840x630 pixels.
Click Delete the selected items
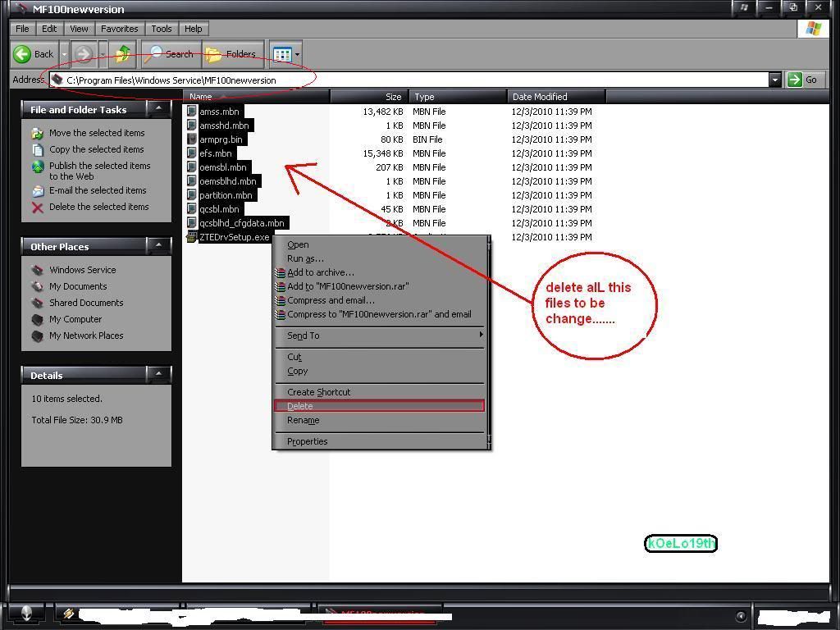tap(99, 207)
